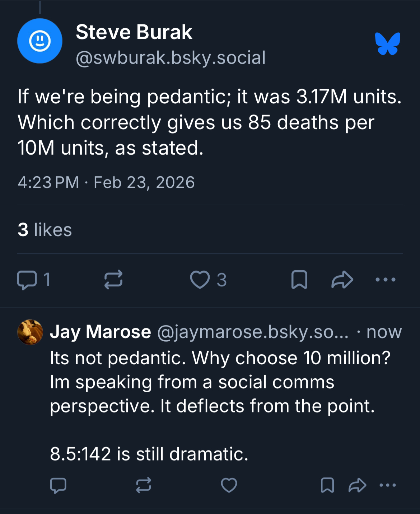The height and width of the screenshot is (514, 420).
Task: Repost Steve Burak's post
Action: [x=113, y=280]
